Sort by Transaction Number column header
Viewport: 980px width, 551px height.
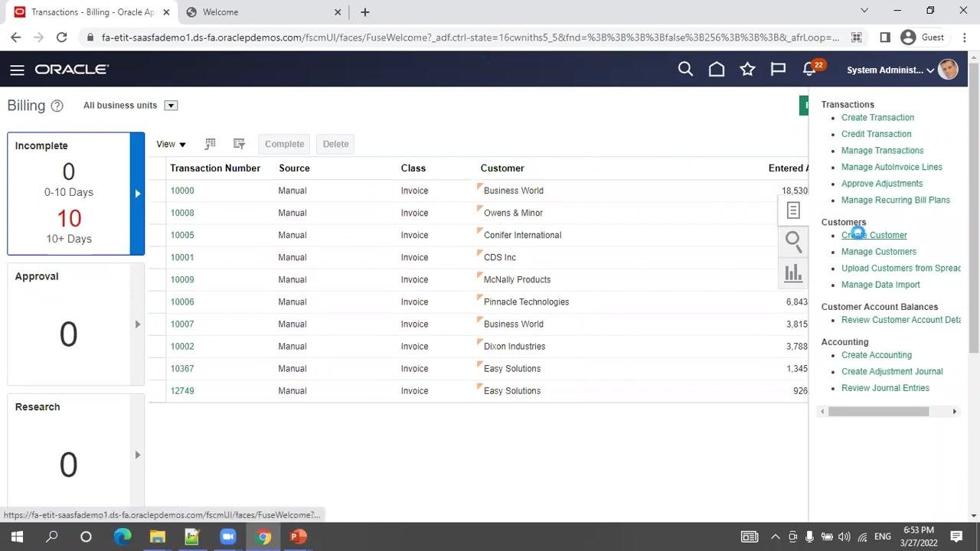coord(215,168)
